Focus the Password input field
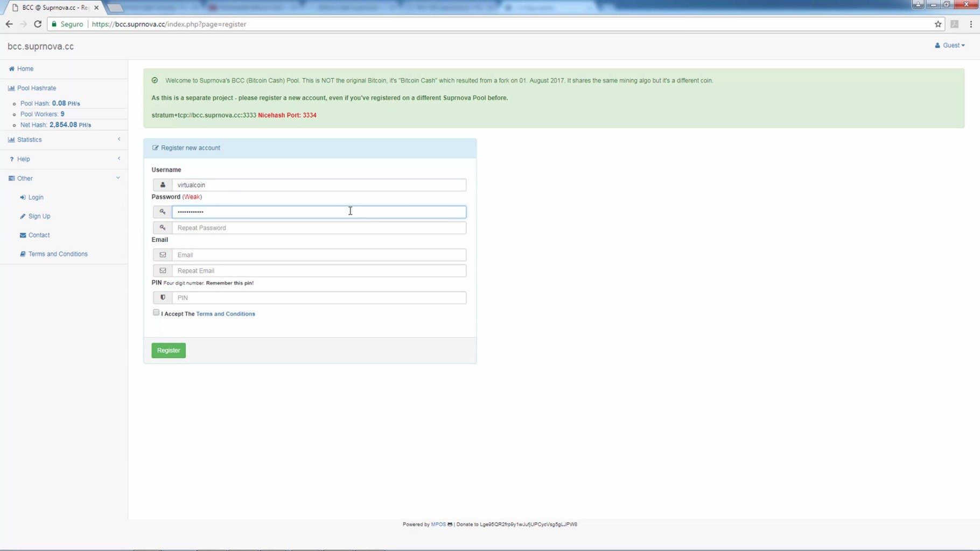Screen dimensions: 980x551 [319, 212]
